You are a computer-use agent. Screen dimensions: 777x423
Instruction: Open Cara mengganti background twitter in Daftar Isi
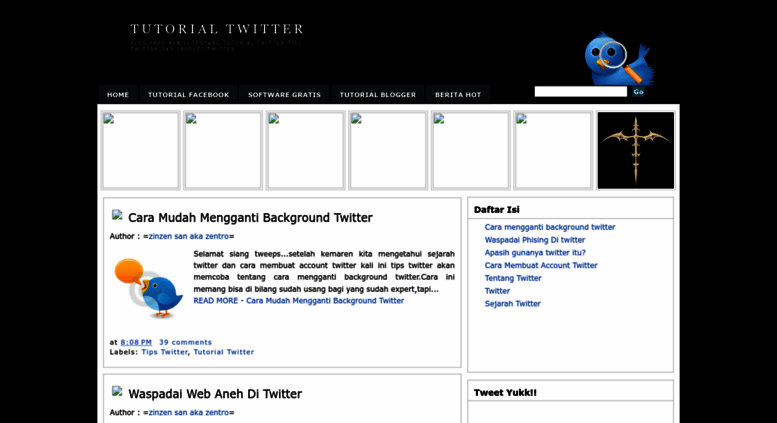(x=550, y=227)
